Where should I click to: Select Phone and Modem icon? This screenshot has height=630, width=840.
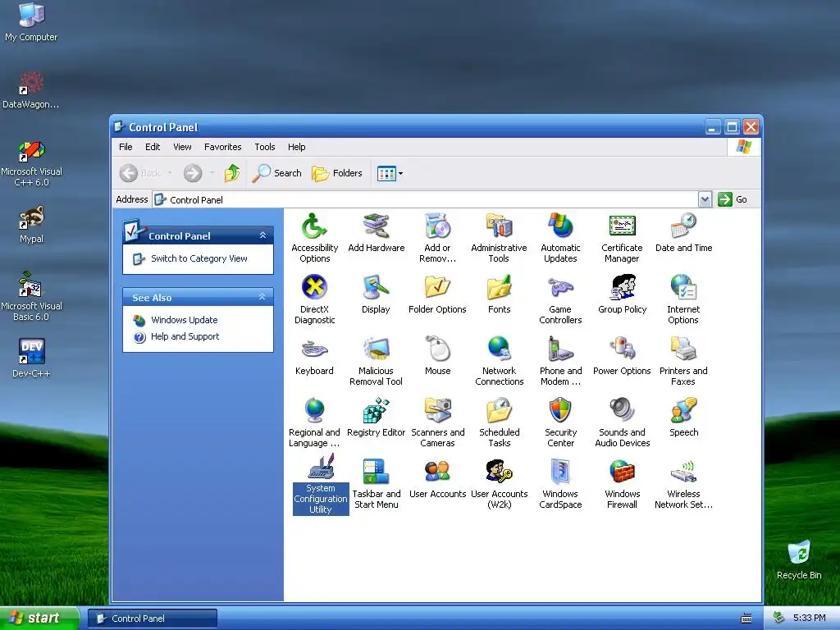coord(560,361)
